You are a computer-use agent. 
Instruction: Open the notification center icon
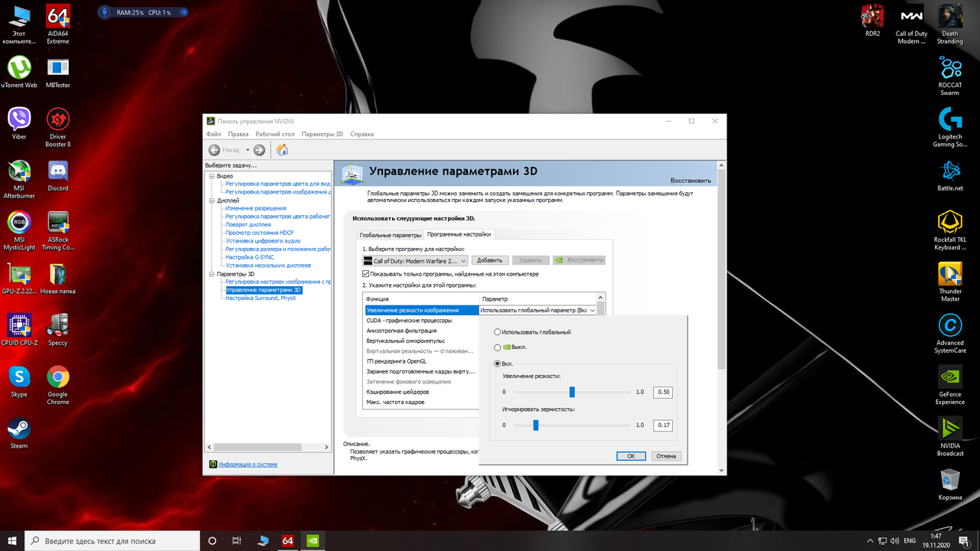click(965, 540)
